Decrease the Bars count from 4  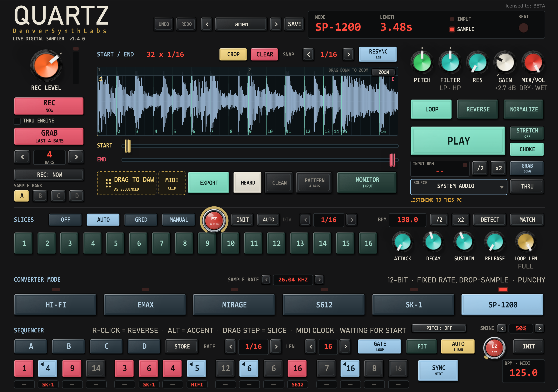pyautogui.click(x=22, y=157)
